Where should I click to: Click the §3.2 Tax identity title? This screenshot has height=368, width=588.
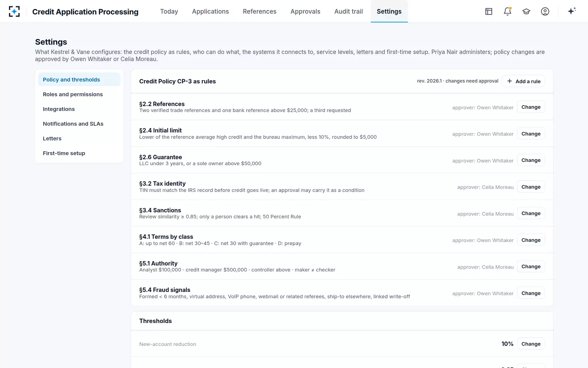pyautogui.click(x=163, y=184)
